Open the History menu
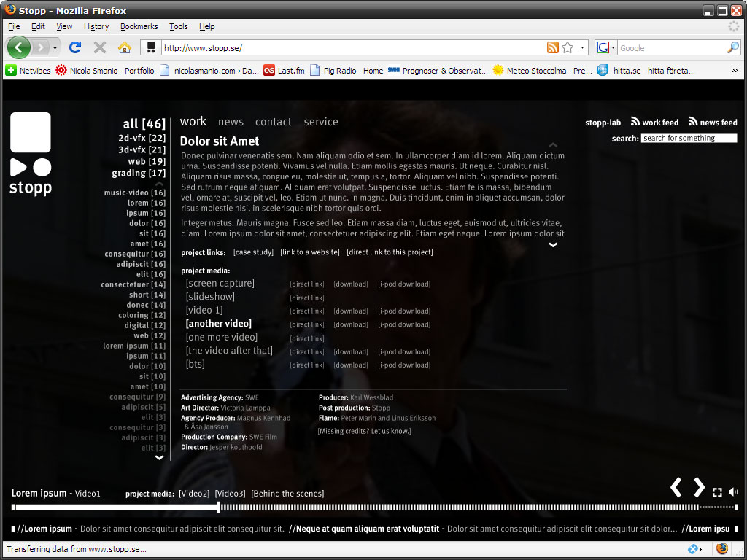The image size is (747, 560). coord(96,27)
